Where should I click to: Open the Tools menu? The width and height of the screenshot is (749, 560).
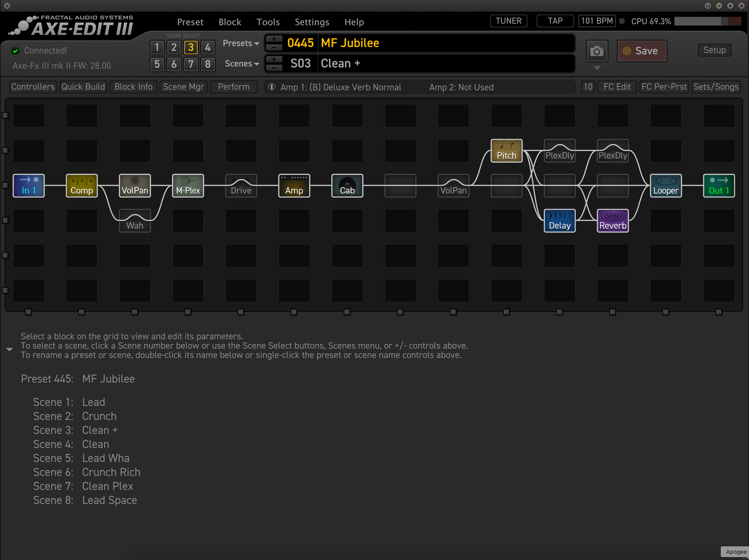[x=268, y=22]
